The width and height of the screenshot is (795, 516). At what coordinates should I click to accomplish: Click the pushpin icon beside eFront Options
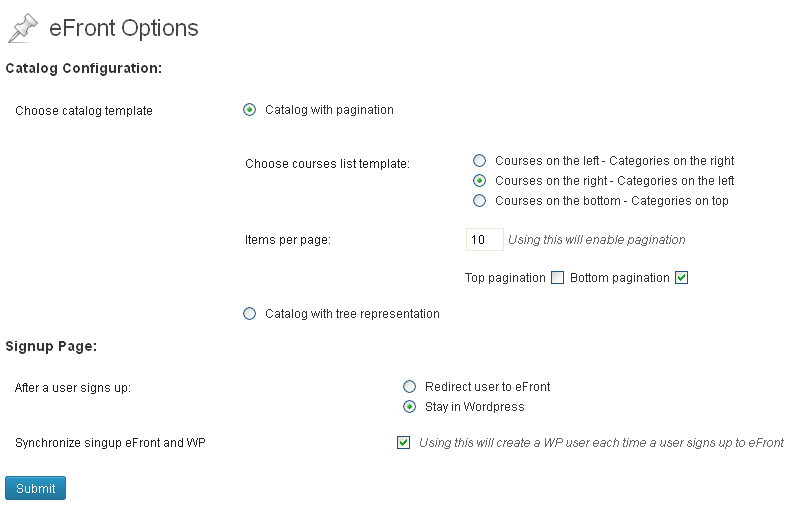tap(23, 28)
